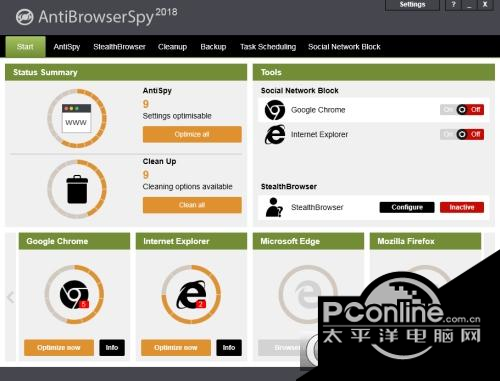The height and width of the screenshot is (381, 500).
Task: Click the Status Summary header
Action: [x=126, y=72]
